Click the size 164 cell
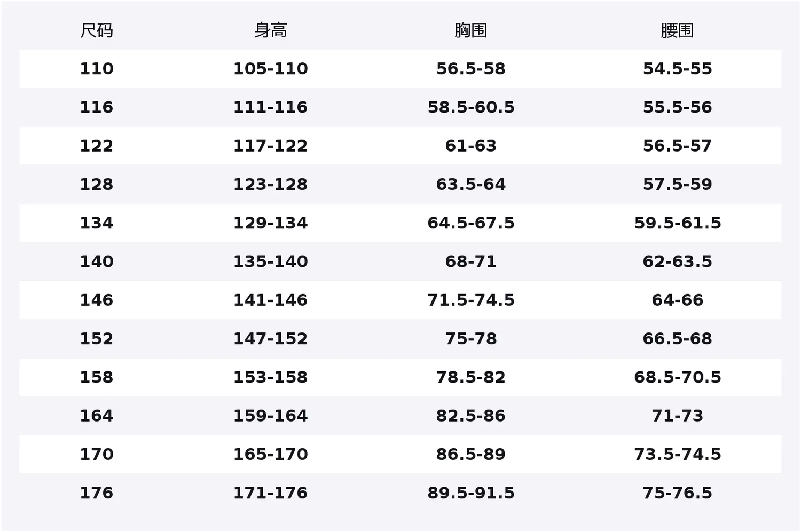 97,416
